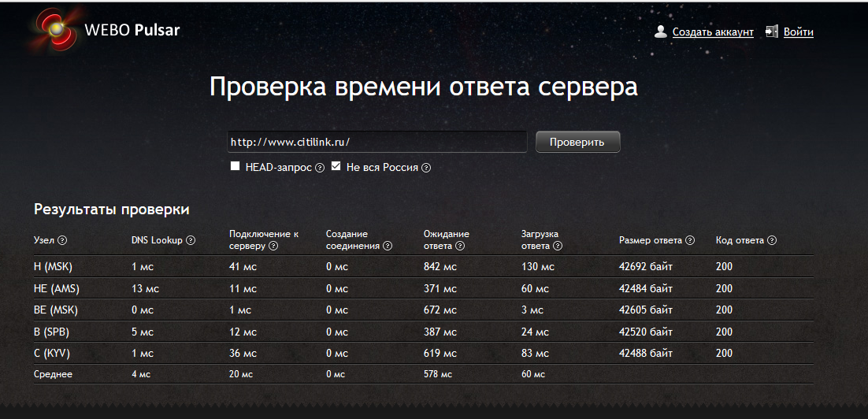Click the DNS Lookup column header
Viewport: 868px width, 419px height.
[x=157, y=240]
